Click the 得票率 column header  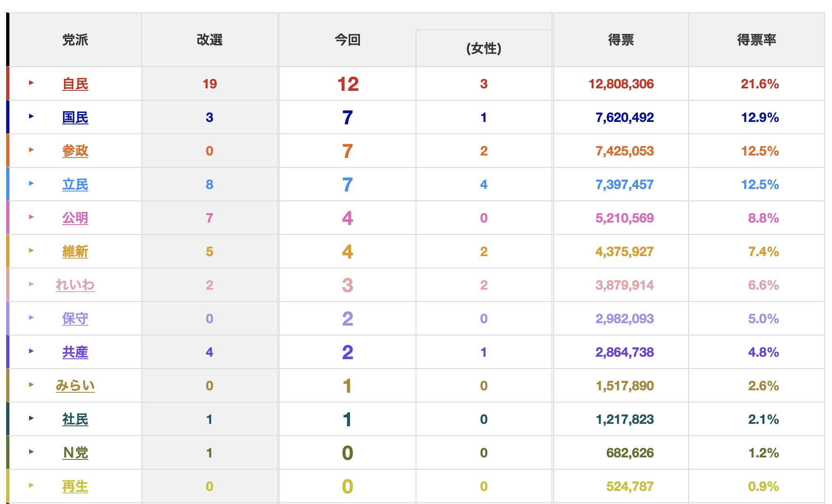tap(756, 40)
